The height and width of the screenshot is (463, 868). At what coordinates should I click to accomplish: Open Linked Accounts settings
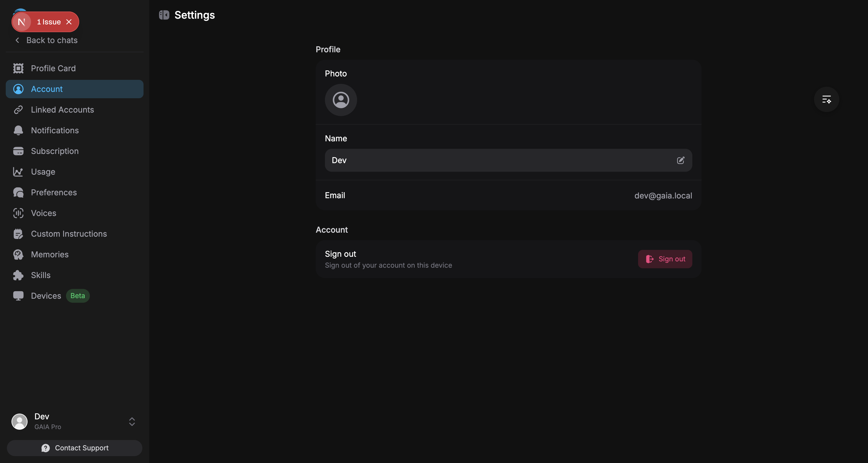74,110
